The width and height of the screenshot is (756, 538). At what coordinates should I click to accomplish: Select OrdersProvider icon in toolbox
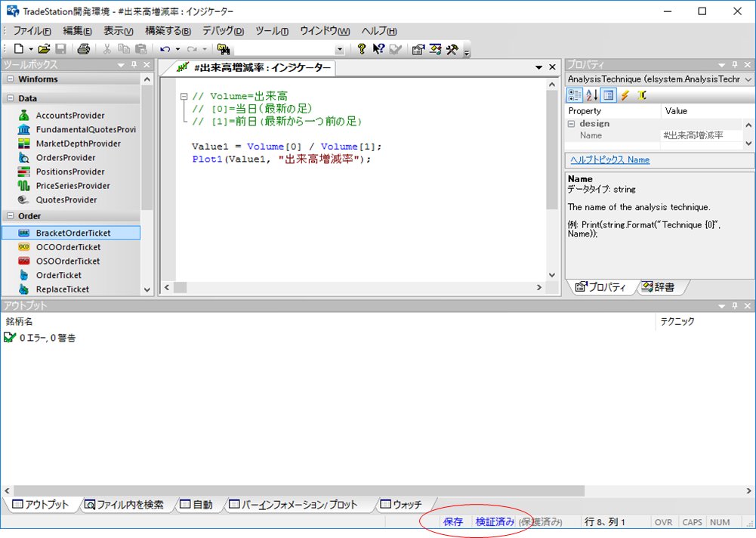tap(23, 157)
